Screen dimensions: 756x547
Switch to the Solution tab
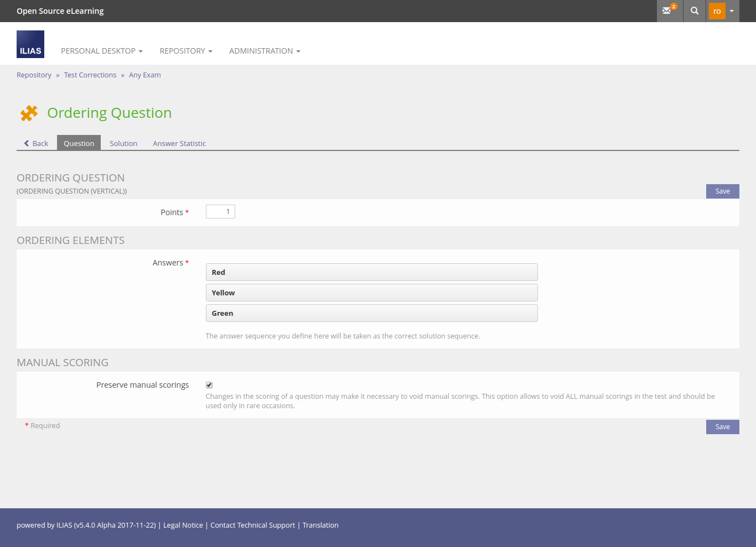123,143
